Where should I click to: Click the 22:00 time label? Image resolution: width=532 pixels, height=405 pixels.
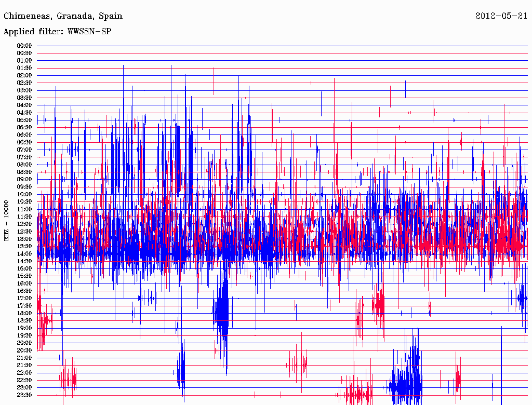click(24, 373)
